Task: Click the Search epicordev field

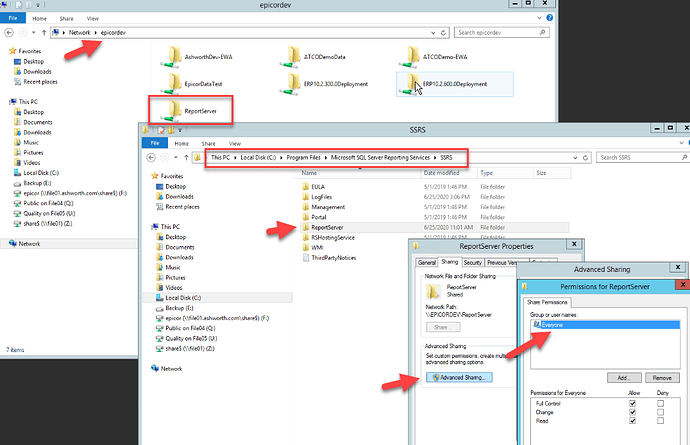Action: (x=502, y=33)
